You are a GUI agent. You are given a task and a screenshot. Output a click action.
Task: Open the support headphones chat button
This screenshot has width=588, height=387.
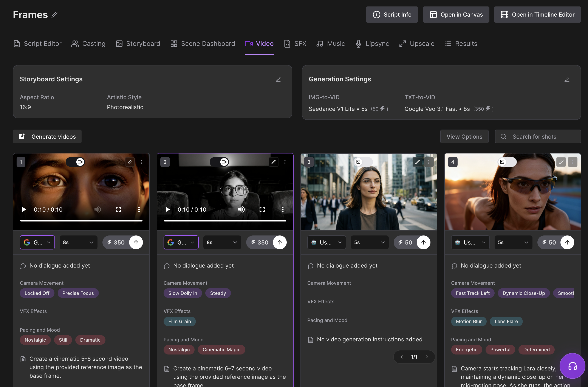click(572, 366)
